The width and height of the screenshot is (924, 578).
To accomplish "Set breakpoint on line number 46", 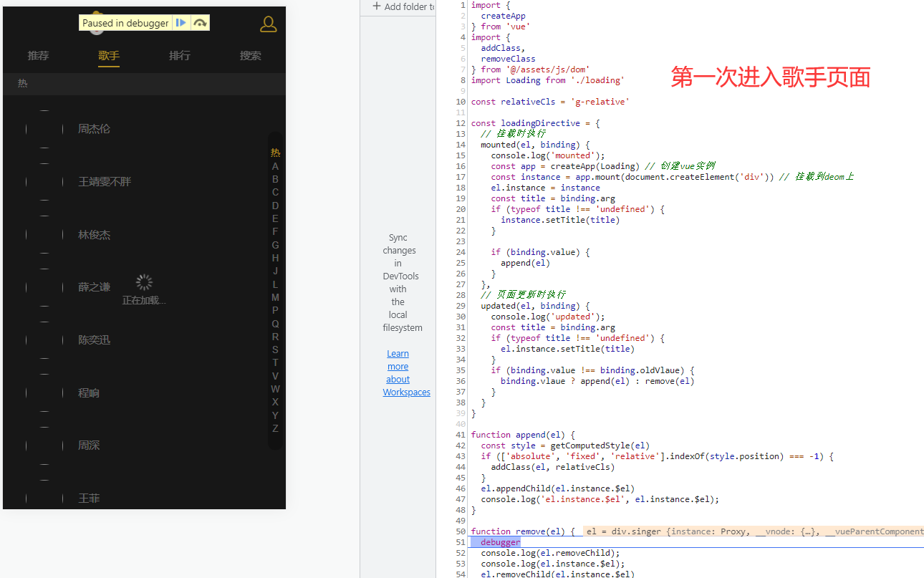I will pos(461,488).
